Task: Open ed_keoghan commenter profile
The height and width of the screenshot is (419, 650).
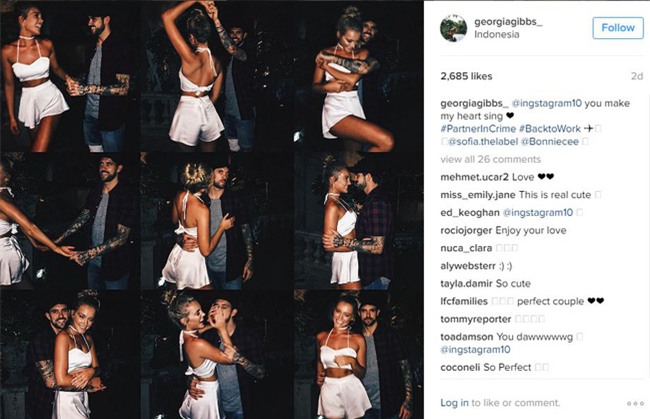Action: pyautogui.click(x=470, y=213)
